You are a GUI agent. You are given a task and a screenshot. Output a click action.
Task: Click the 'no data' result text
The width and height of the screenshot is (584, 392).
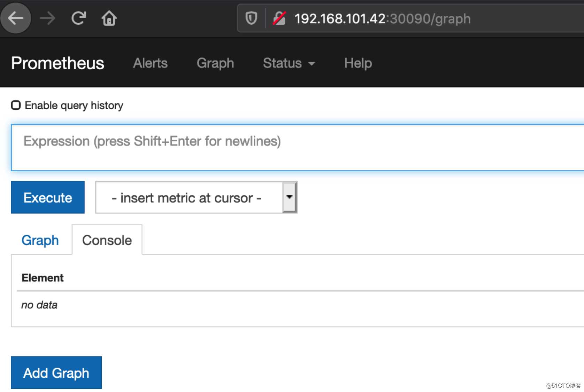[x=39, y=305]
